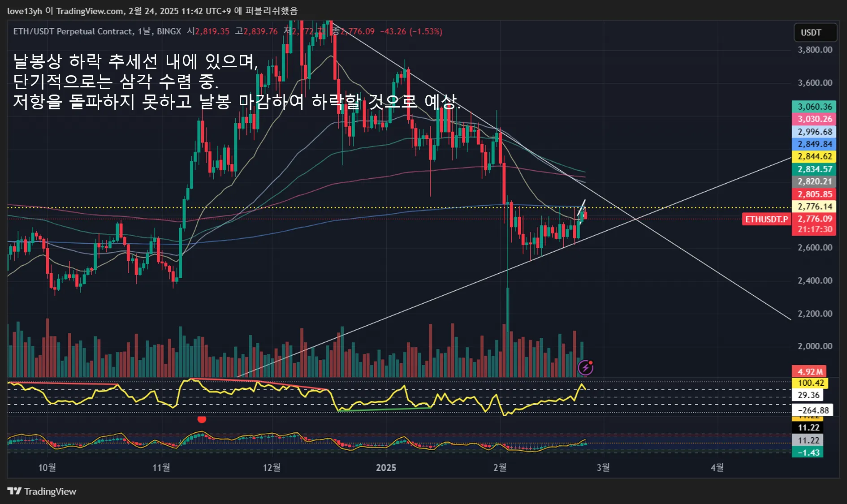Click the 2,849.84 blue price label
The image size is (847, 504).
814,144
